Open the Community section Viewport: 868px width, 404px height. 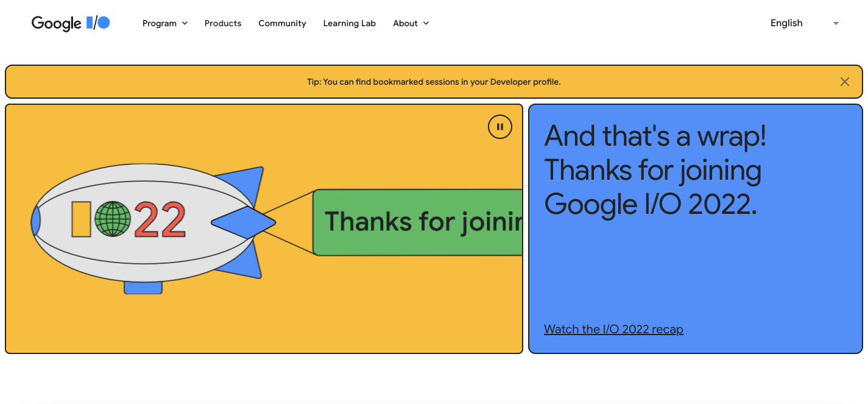coord(282,23)
